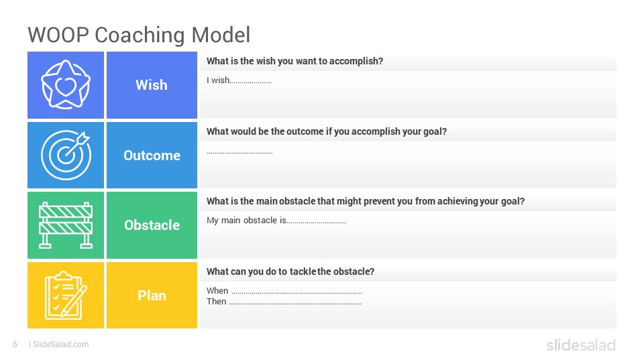
Task: Click the blue Wish label tile
Action: click(x=152, y=85)
